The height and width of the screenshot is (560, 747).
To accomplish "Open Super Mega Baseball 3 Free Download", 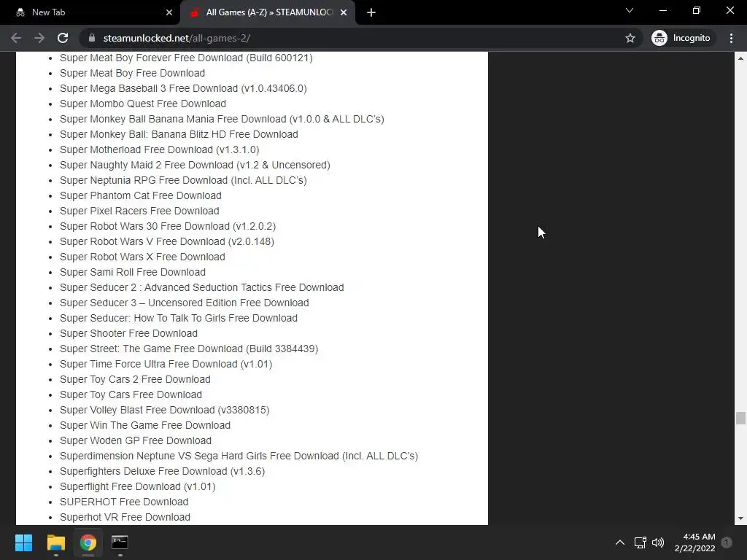I will click(x=183, y=88).
